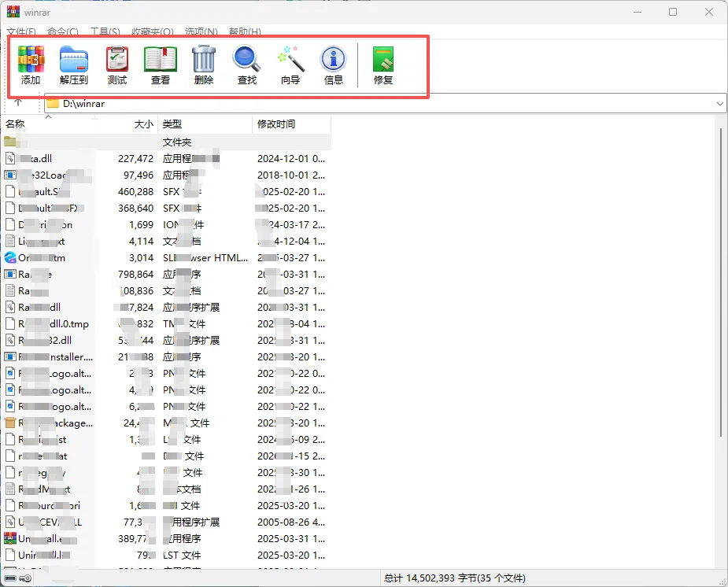Viewport: 728px width, 587px height.
Task: Click the file icon of the 227,472 dll row
Action: coord(10,158)
